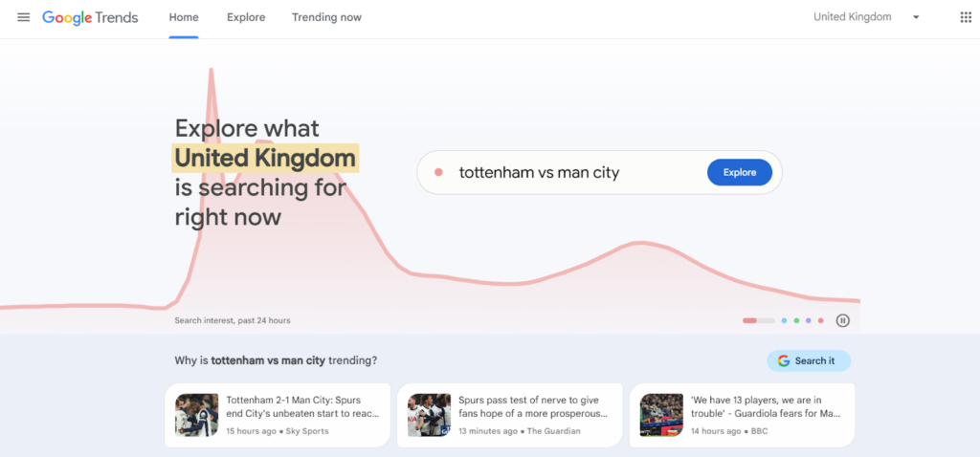This screenshot has width=980, height=457.
Task: Open the hamburger main menu
Action: 24,17
